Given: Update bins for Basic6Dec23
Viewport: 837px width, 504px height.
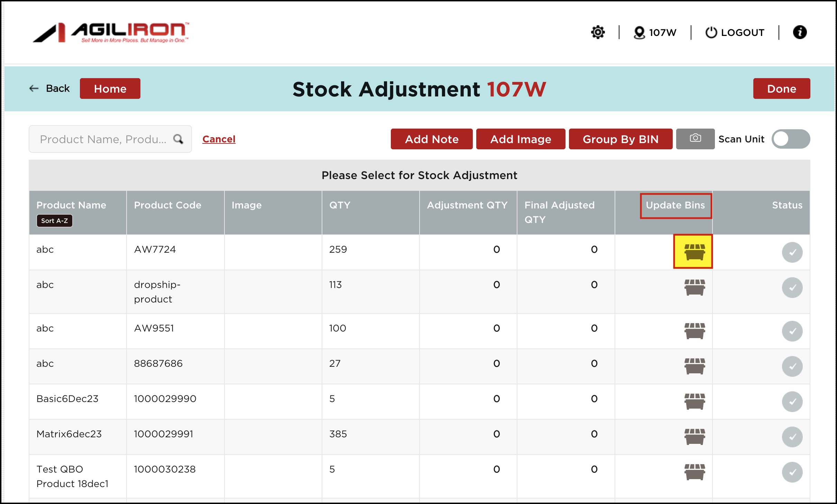Looking at the screenshot, I should tap(694, 401).
